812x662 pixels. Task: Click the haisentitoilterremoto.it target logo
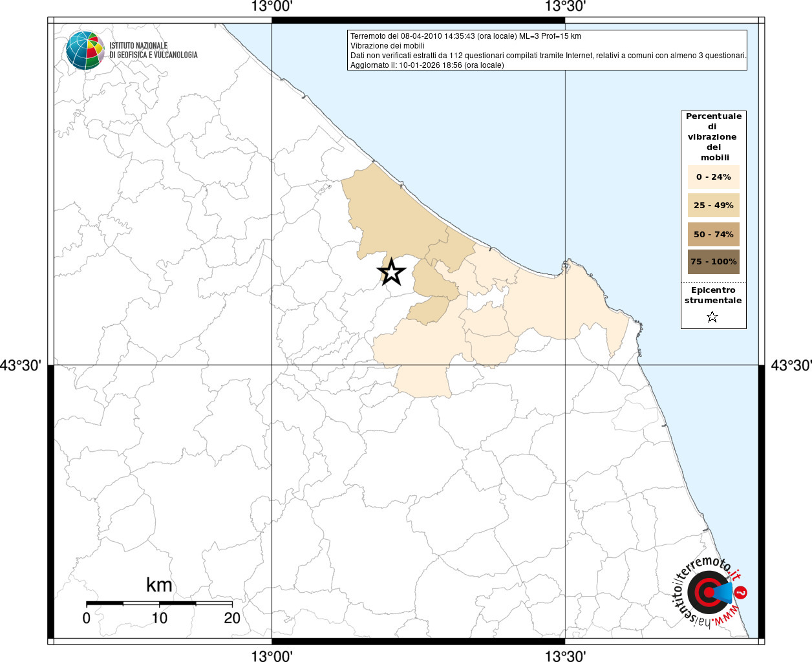click(708, 592)
